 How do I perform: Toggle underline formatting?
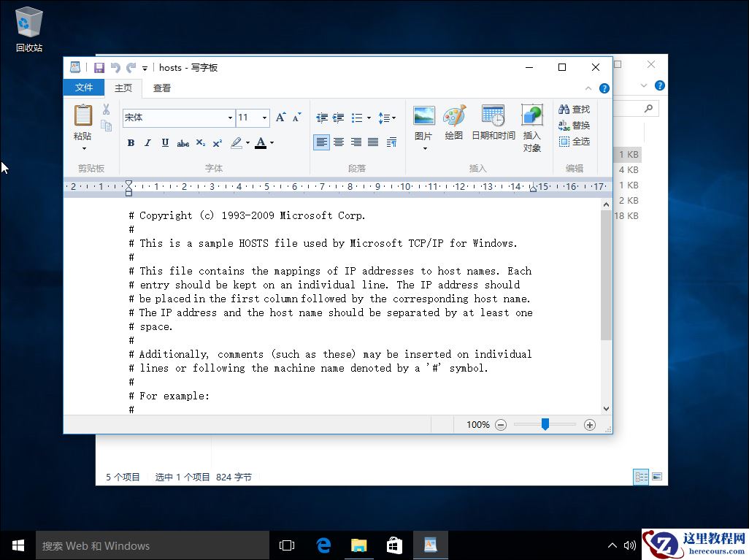164,142
